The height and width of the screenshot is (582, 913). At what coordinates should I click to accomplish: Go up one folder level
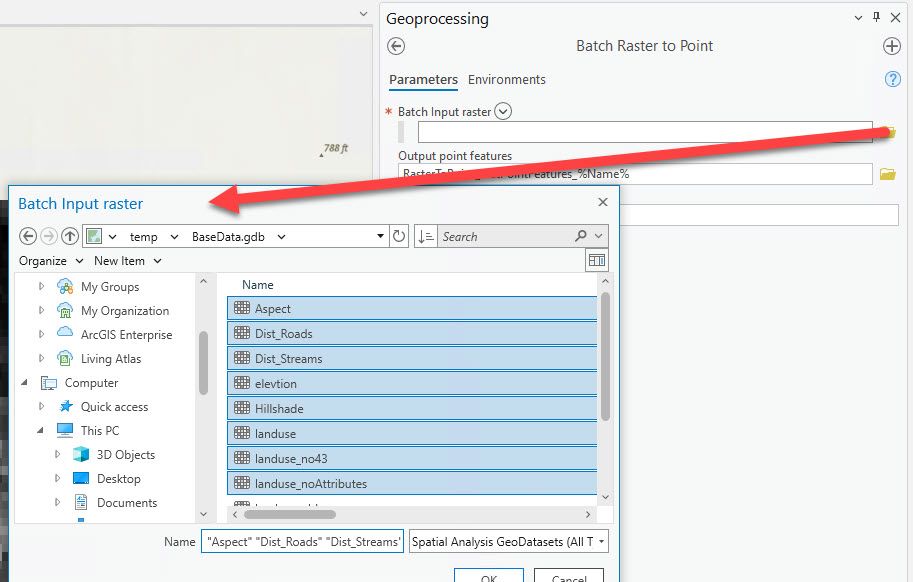[70, 236]
